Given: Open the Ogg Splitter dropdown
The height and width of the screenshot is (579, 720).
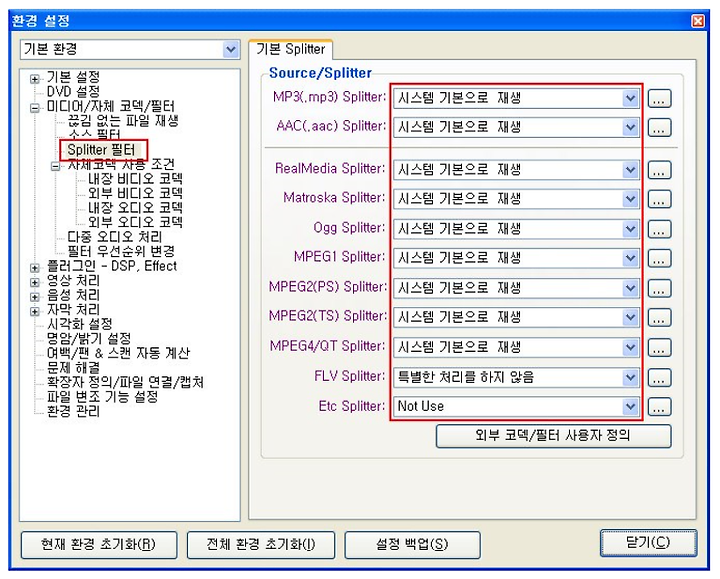Looking at the screenshot, I should click(x=516, y=229).
